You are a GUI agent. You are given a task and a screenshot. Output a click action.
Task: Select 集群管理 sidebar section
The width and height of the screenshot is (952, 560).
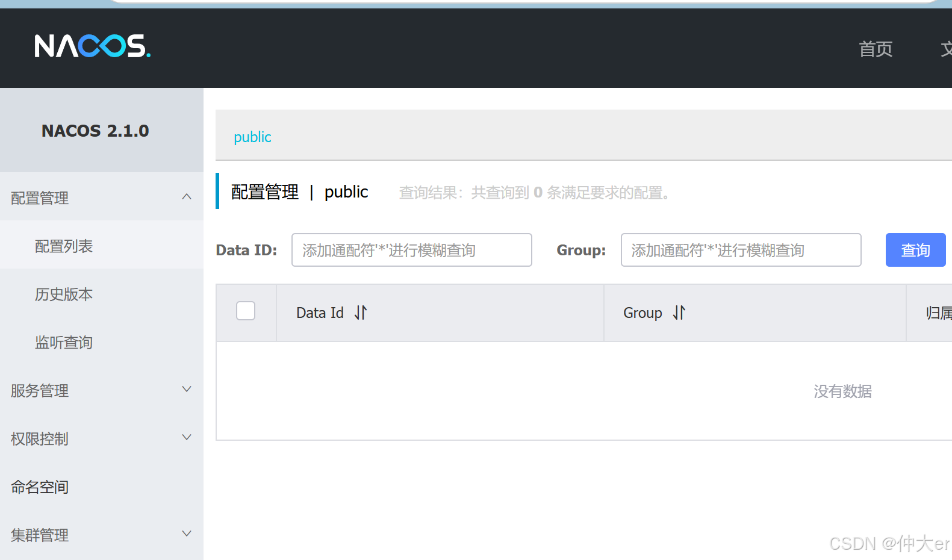click(x=102, y=535)
